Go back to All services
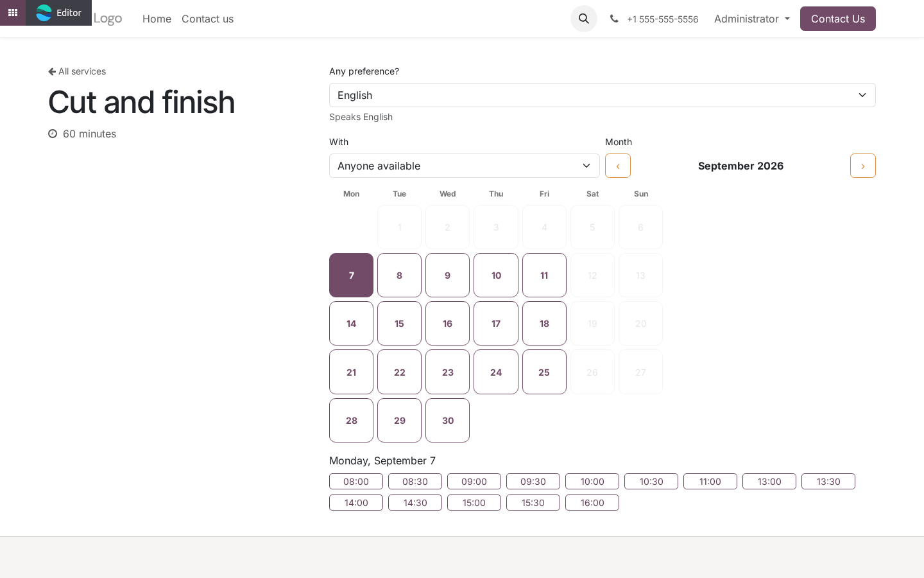This screenshot has height=578, width=924. pos(77,71)
